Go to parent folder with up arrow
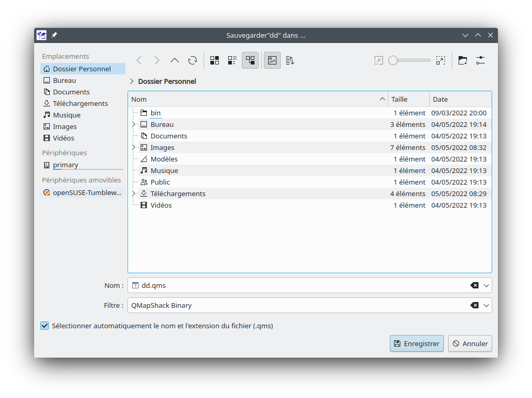Viewport: 532px width, 398px height. pos(174,60)
